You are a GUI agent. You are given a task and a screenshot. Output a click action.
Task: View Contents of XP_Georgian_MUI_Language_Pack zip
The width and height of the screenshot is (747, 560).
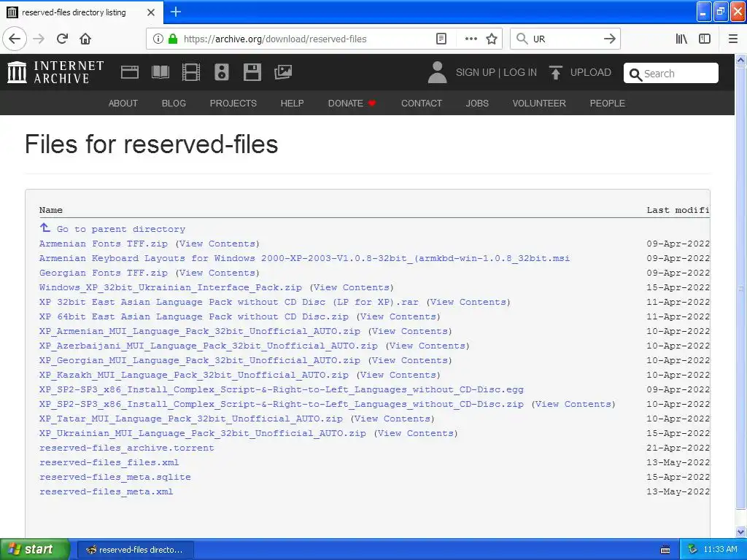coord(410,360)
